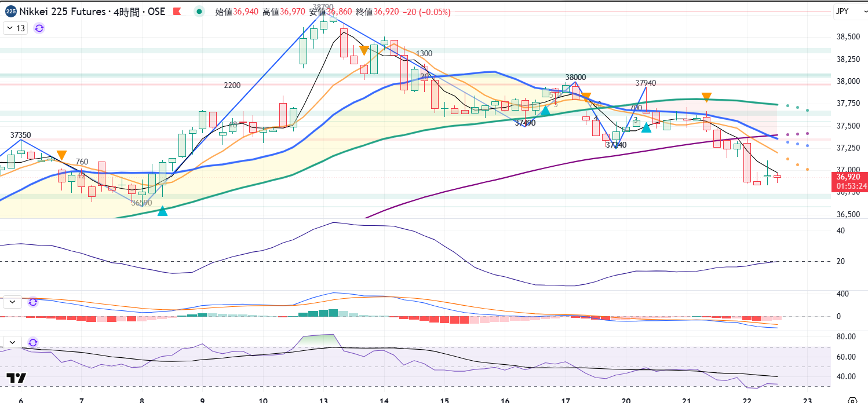Screen dimensions: 868x403
Task: Expand the MACD pane legend chevron
Action: (x=12, y=302)
